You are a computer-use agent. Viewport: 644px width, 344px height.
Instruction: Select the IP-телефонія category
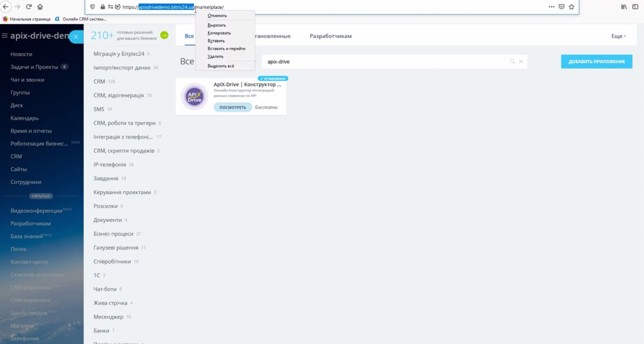[x=110, y=165]
